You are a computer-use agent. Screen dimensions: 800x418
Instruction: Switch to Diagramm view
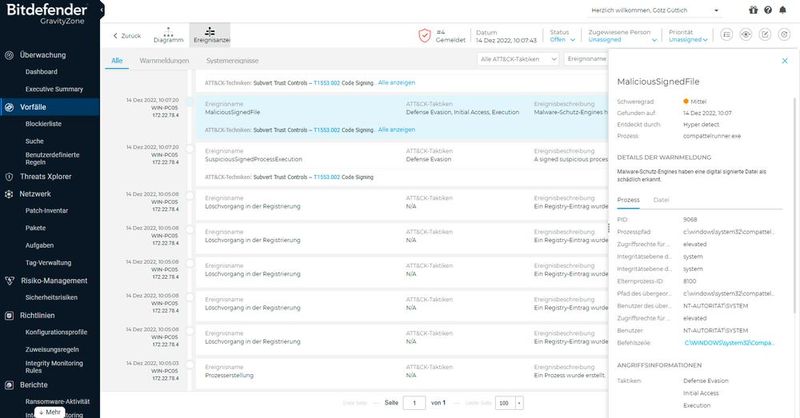coord(167,35)
